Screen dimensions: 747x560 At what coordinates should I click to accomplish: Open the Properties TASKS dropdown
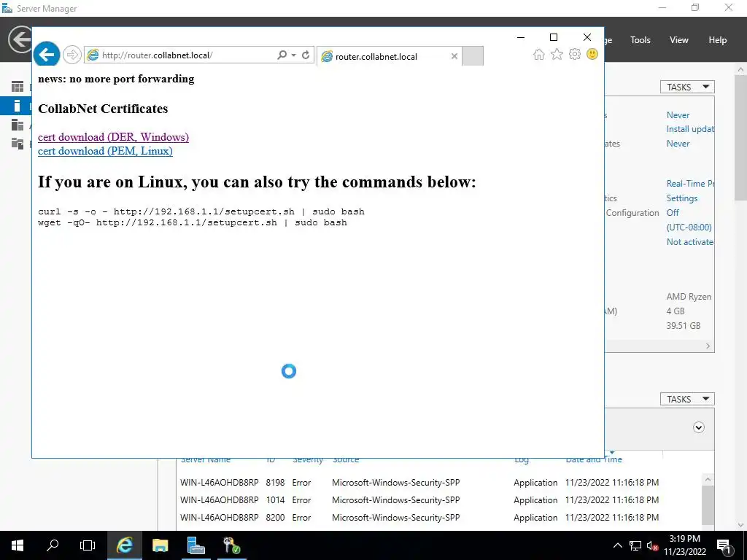pos(687,87)
